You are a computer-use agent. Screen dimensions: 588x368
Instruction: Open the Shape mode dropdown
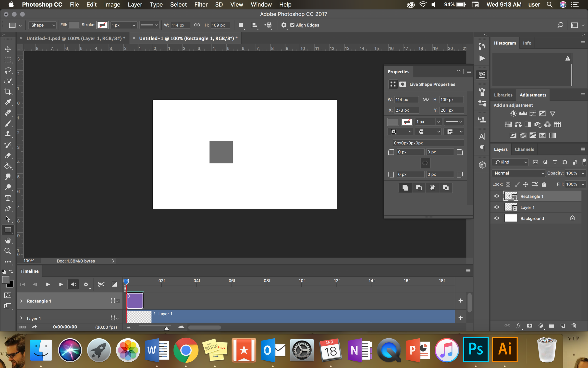pos(42,25)
